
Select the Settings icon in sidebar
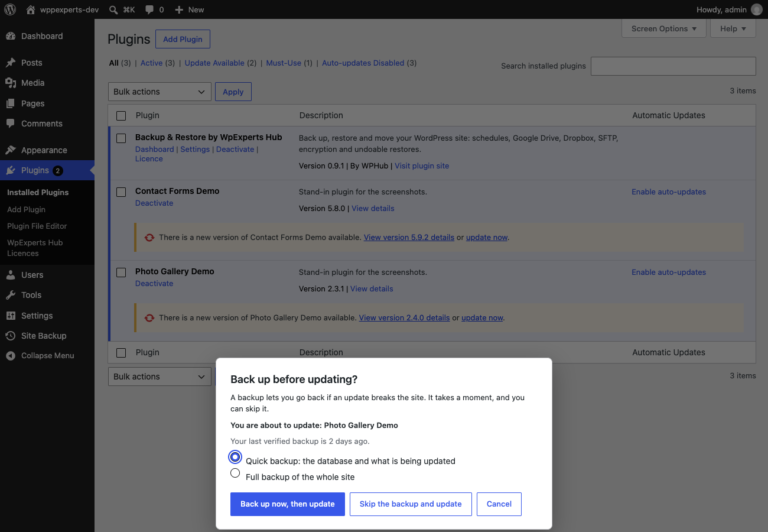click(10, 315)
